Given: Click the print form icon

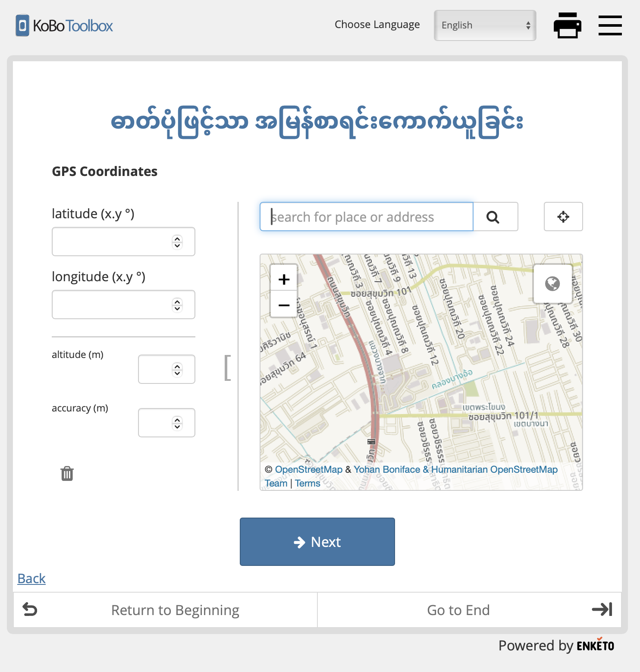Looking at the screenshot, I should (x=567, y=25).
